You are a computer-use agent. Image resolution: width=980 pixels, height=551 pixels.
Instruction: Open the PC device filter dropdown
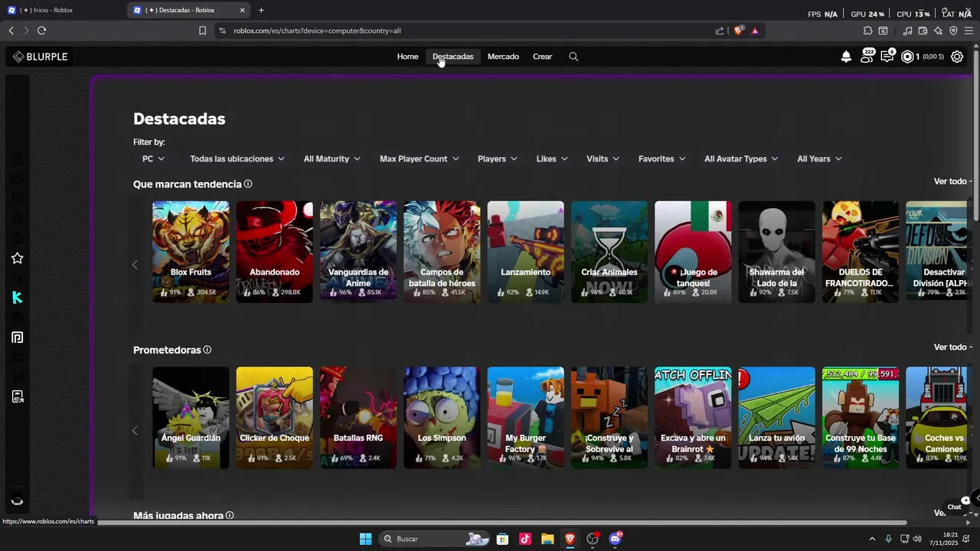tap(154, 159)
